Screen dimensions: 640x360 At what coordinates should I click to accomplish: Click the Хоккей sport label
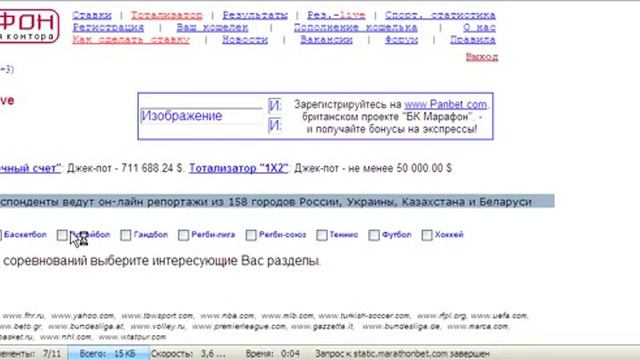click(449, 235)
